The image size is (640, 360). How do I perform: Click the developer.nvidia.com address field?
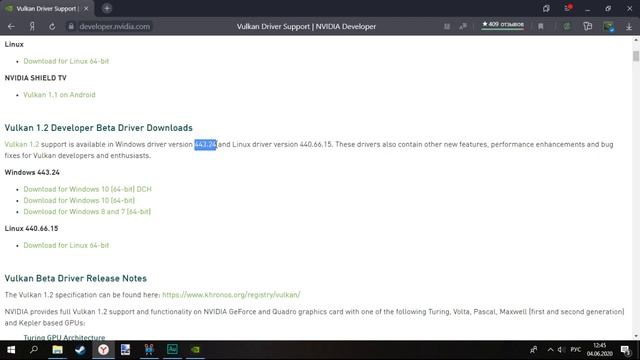[x=114, y=27]
